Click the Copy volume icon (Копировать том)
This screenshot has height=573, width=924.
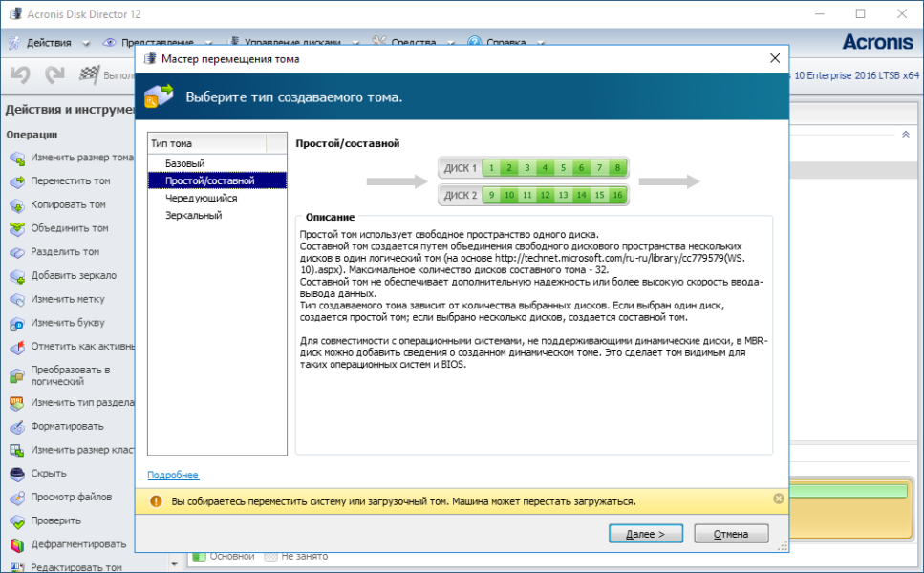[16, 205]
